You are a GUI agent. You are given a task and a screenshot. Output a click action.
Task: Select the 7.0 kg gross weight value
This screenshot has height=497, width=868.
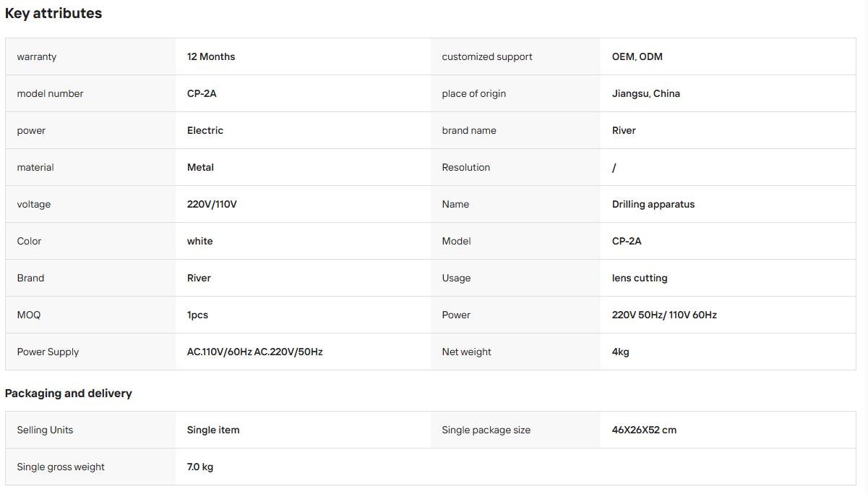[200, 467]
